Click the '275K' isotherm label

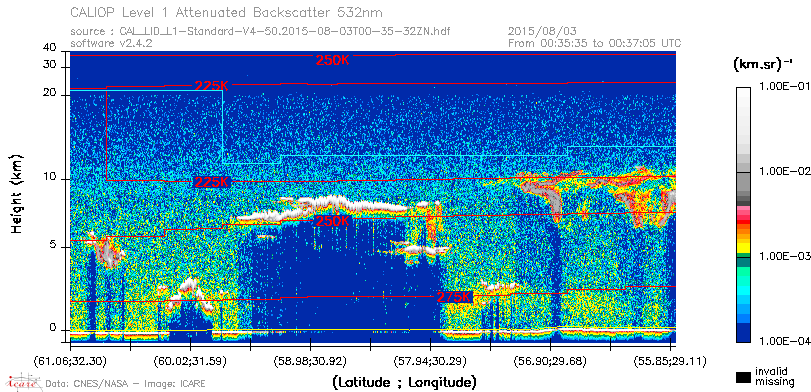tap(454, 297)
